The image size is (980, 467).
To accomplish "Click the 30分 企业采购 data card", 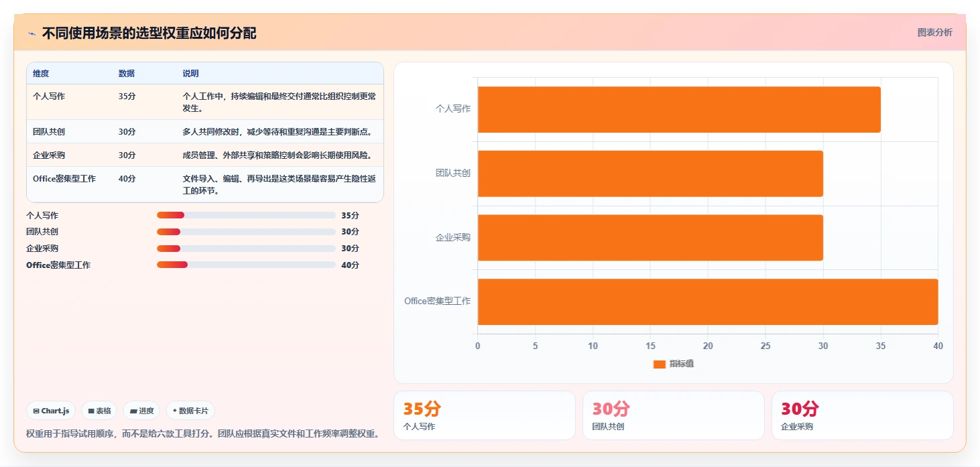I will [x=863, y=415].
